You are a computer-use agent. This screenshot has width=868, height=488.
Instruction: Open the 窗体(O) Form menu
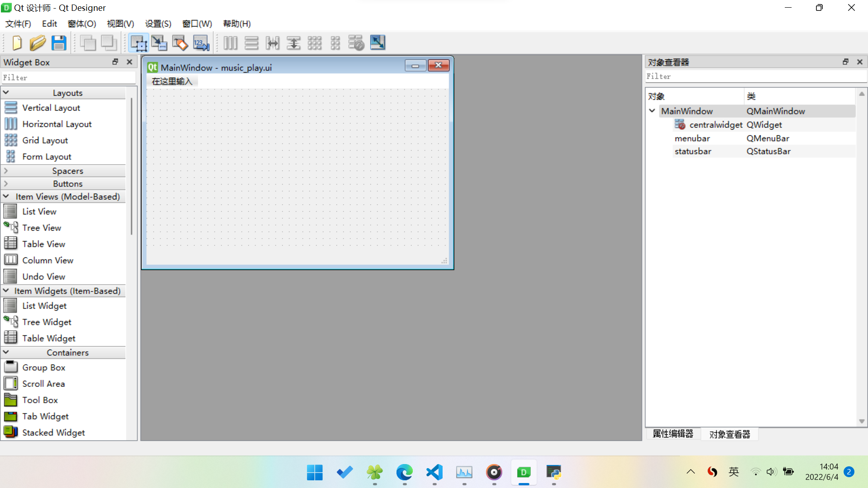click(82, 23)
